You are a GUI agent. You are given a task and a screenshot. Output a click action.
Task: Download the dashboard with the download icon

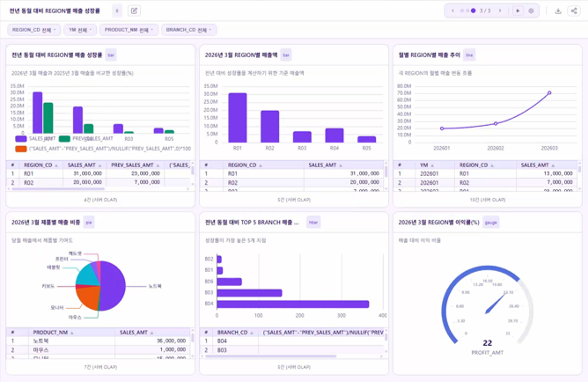coord(558,11)
